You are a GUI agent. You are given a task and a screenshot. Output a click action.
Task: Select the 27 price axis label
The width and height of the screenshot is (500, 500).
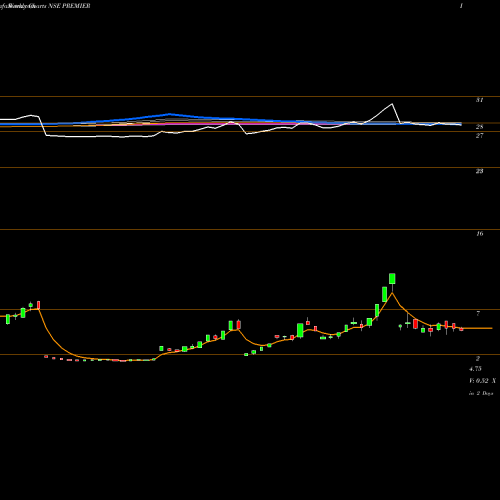point(479,136)
